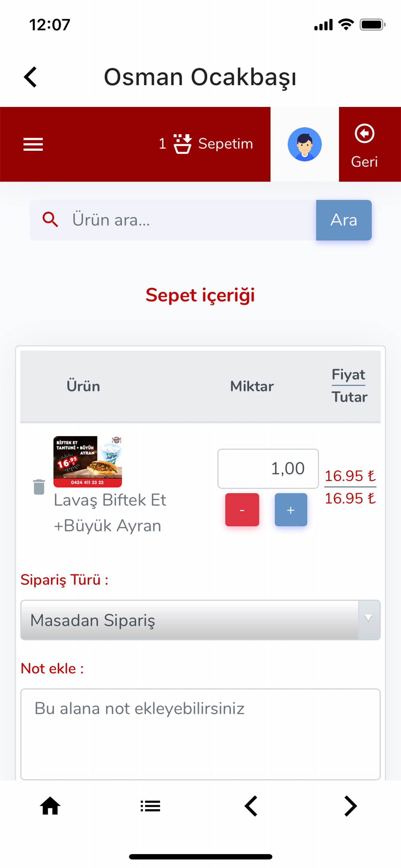This screenshot has height=868, width=401.
Task: Decrease quantity with the red minus button
Action: click(x=242, y=510)
